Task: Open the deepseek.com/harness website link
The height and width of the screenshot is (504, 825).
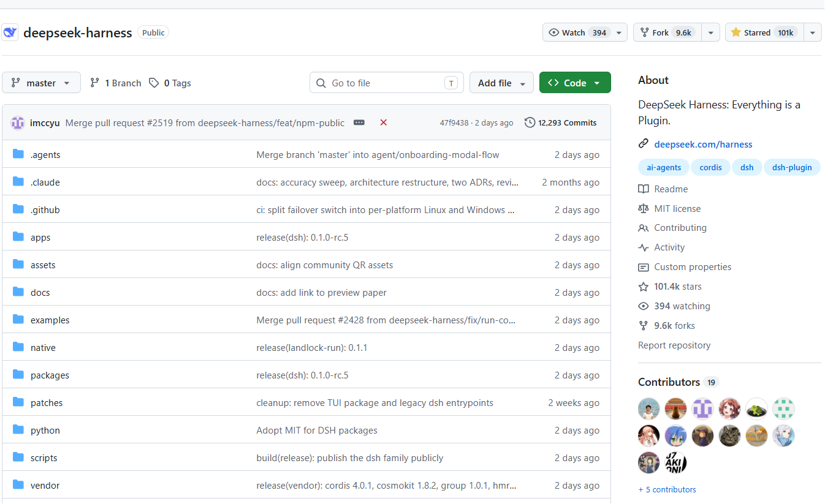Action: tap(703, 145)
